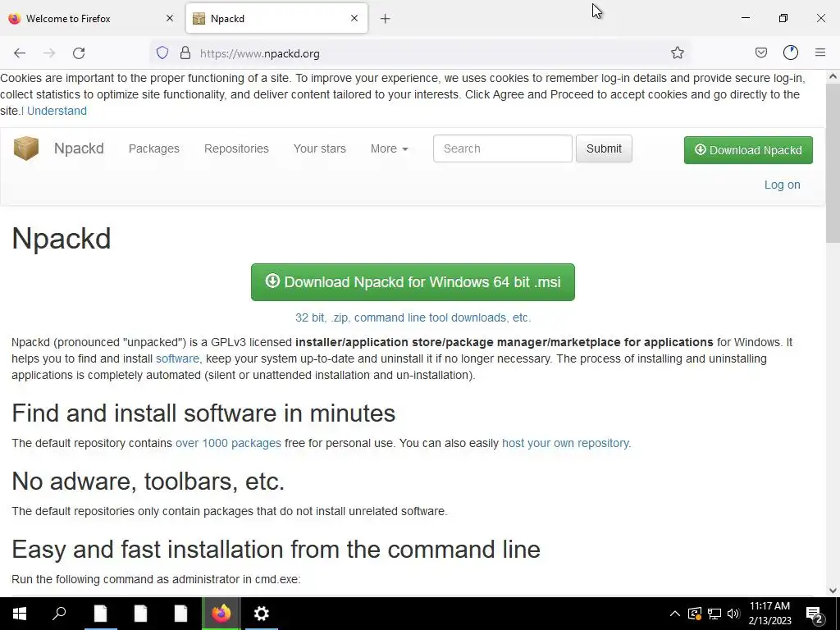Open the taskbar clock and date

tap(769, 614)
